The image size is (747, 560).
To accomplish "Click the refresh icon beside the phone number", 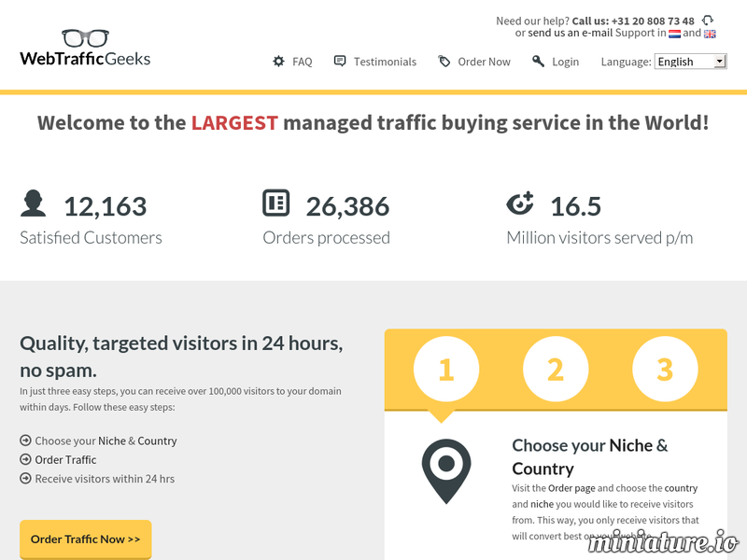I will [x=706, y=20].
